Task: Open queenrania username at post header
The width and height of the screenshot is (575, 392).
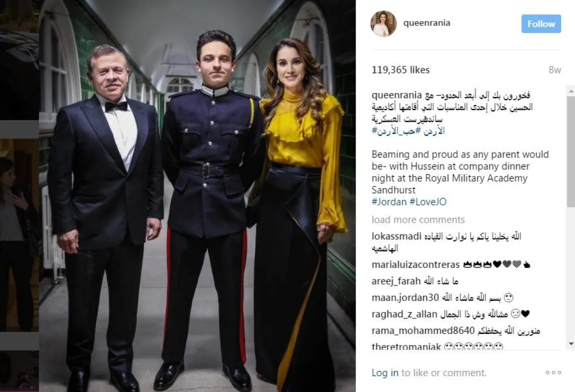Action: pyautogui.click(x=427, y=23)
